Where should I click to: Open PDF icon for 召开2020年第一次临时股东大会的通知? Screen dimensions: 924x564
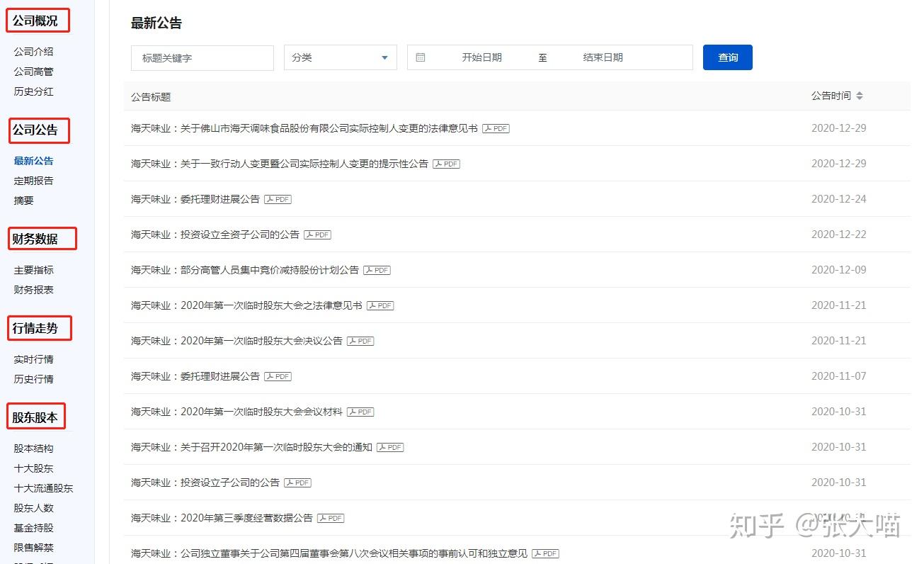point(390,447)
